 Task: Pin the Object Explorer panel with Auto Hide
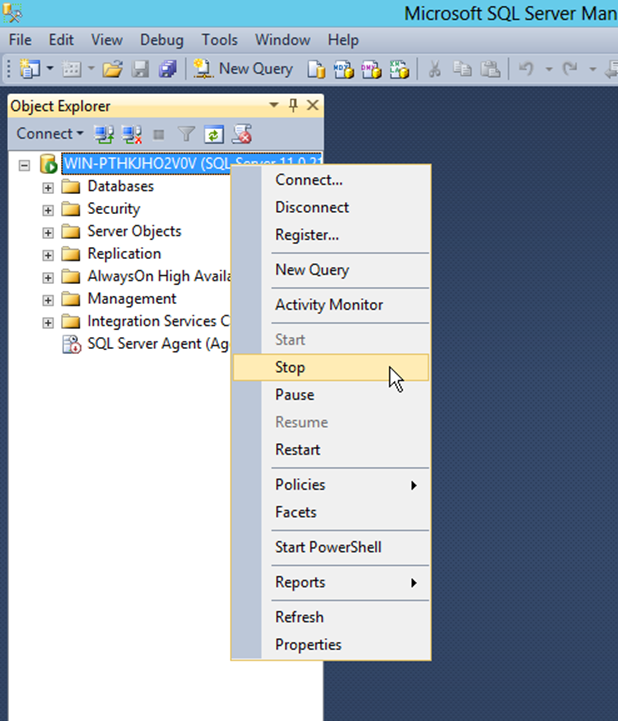coord(293,106)
